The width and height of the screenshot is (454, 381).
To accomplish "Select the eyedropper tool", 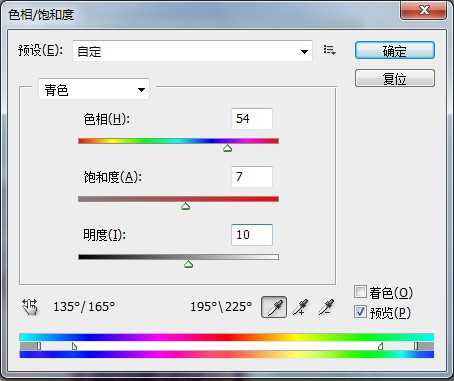I will point(274,307).
